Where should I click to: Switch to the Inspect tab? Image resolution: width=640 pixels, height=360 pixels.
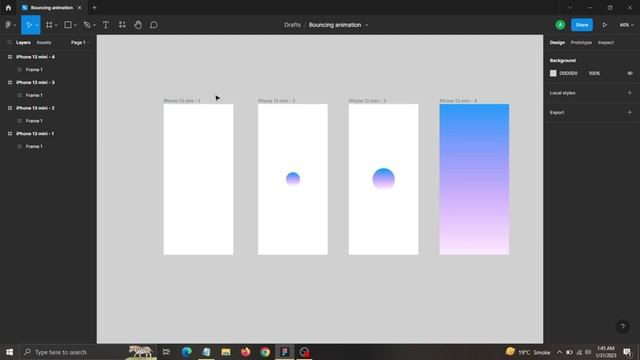tap(606, 42)
